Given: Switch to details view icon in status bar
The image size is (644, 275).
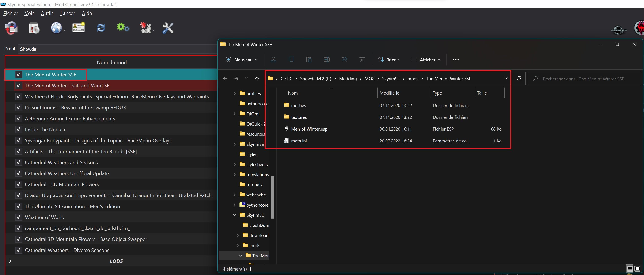Looking at the screenshot, I should (x=630, y=269).
